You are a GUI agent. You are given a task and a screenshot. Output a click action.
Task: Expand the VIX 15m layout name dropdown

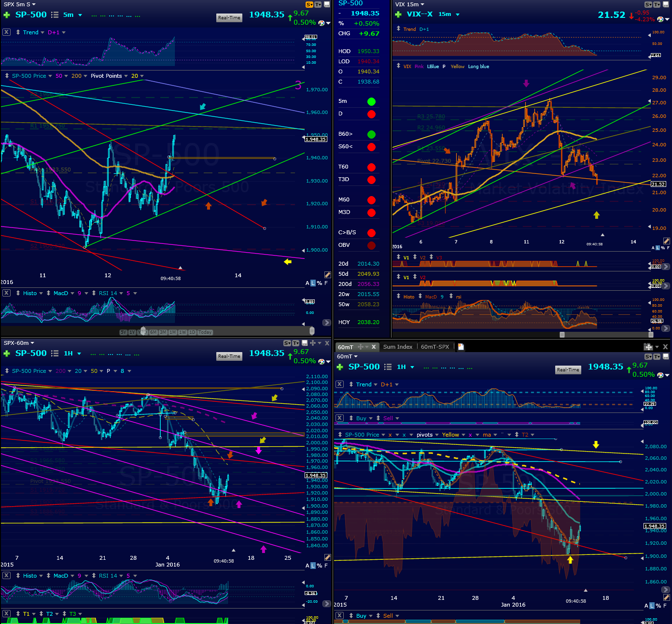pos(422,4)
